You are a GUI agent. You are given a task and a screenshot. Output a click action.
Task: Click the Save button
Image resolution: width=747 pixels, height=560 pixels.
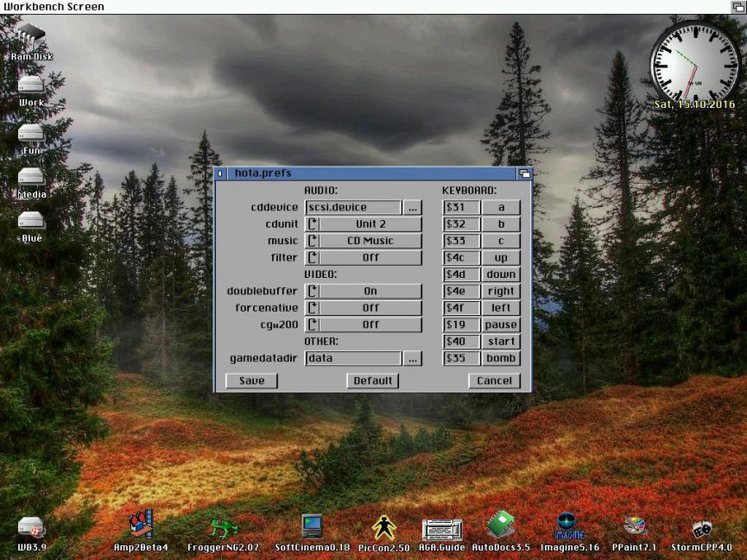pos(251,381)
